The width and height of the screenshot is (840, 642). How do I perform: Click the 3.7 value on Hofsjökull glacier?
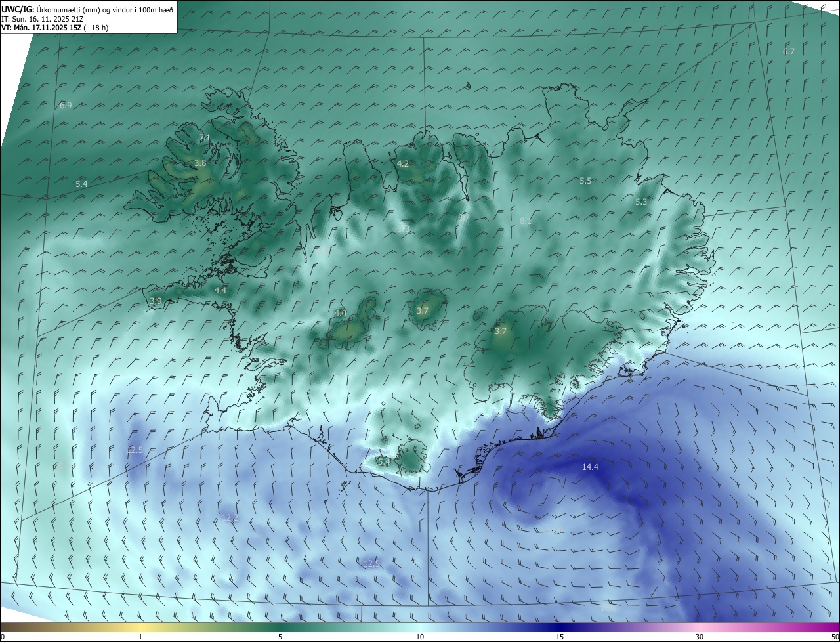click(423, 310)
